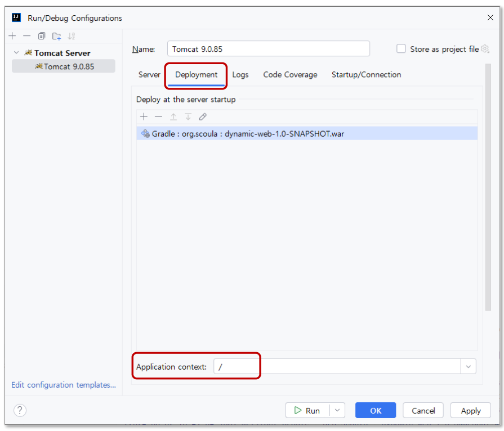Click the Cancel button
Viewport: 504px width, 431px height.
coord(423,410)
